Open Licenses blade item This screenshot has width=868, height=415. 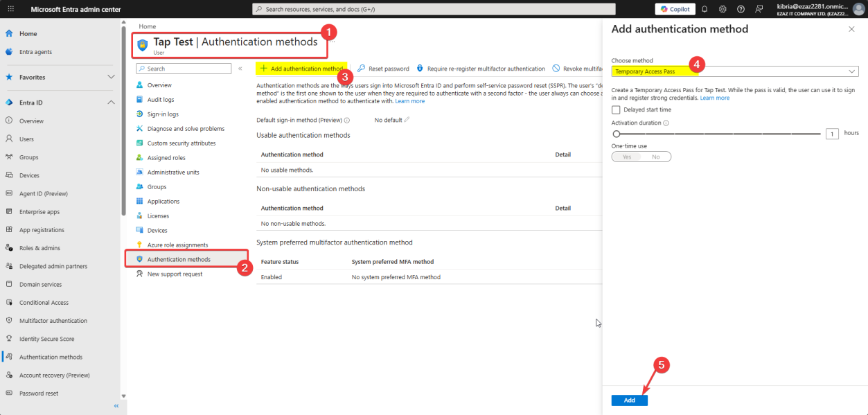click(x=158, y=216)
